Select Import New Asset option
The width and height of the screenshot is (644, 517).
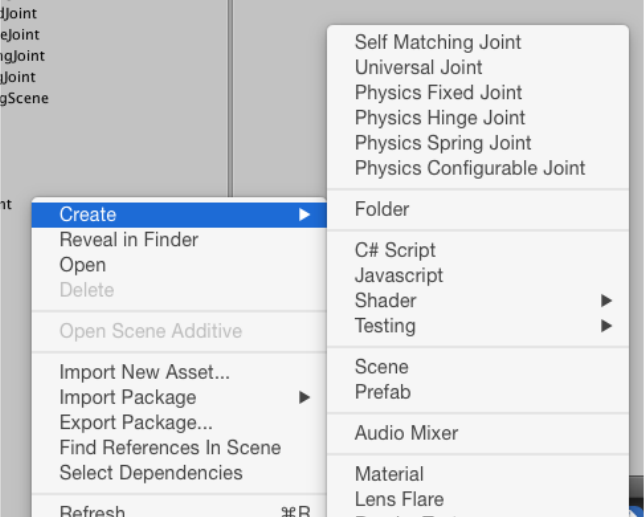[x=144, y=372]
